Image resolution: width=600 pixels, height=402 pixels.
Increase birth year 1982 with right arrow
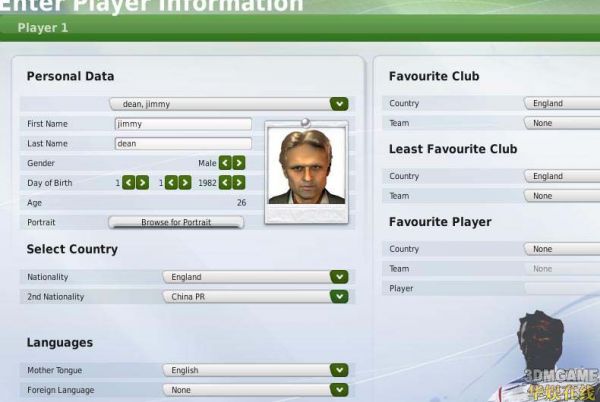click(239, 183)
